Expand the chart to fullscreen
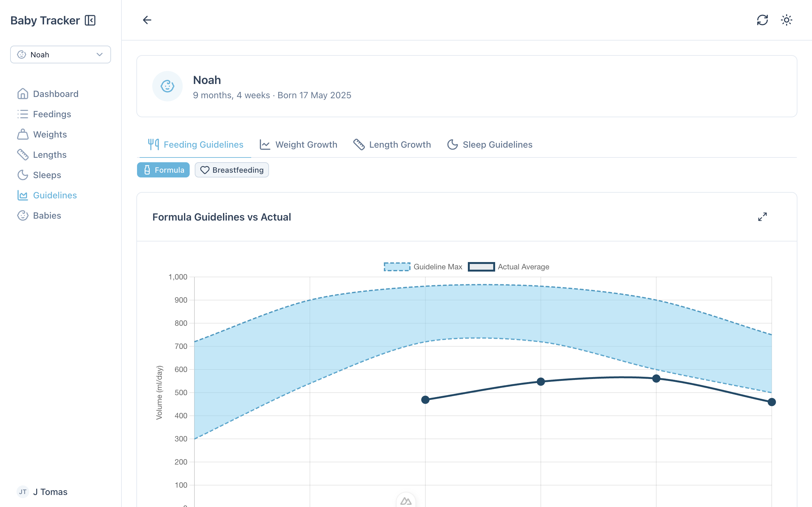The image size is (812, 507). click(762, 217)
